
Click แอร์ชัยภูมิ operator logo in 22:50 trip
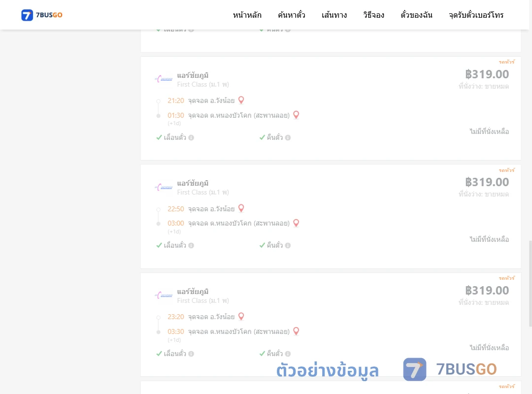(x=164, y=187)
